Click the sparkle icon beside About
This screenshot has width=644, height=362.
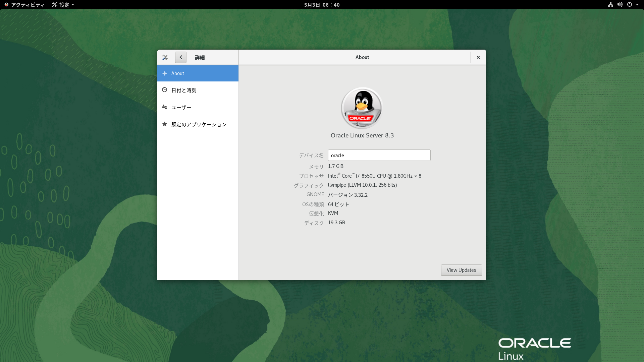[165, 73]
